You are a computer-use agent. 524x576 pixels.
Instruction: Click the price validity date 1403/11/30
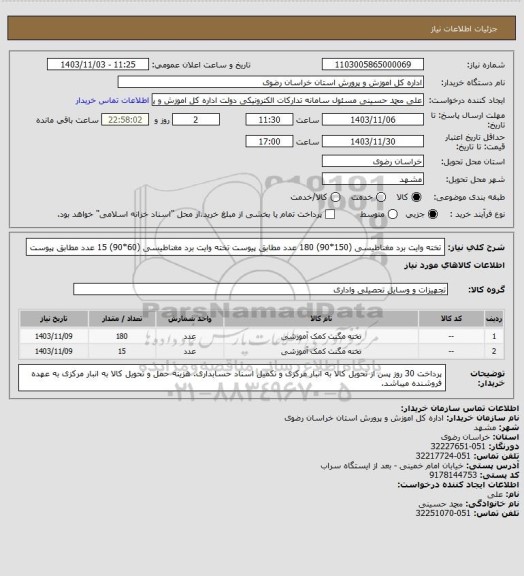click(373, 141)
